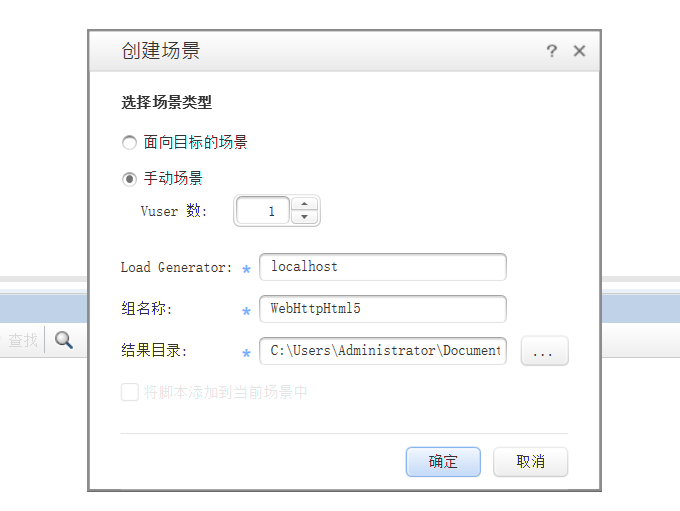Focus the Vuser 数 number field

(263, 211)
